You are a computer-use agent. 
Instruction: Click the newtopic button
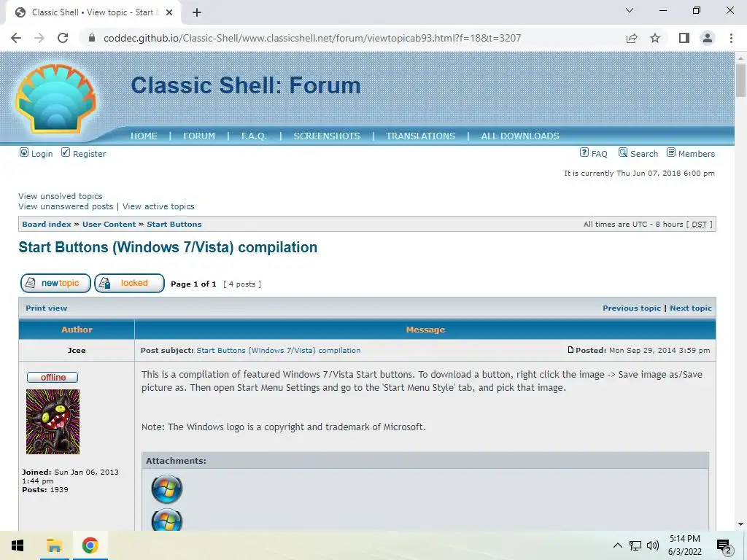[x=55, y=284]
